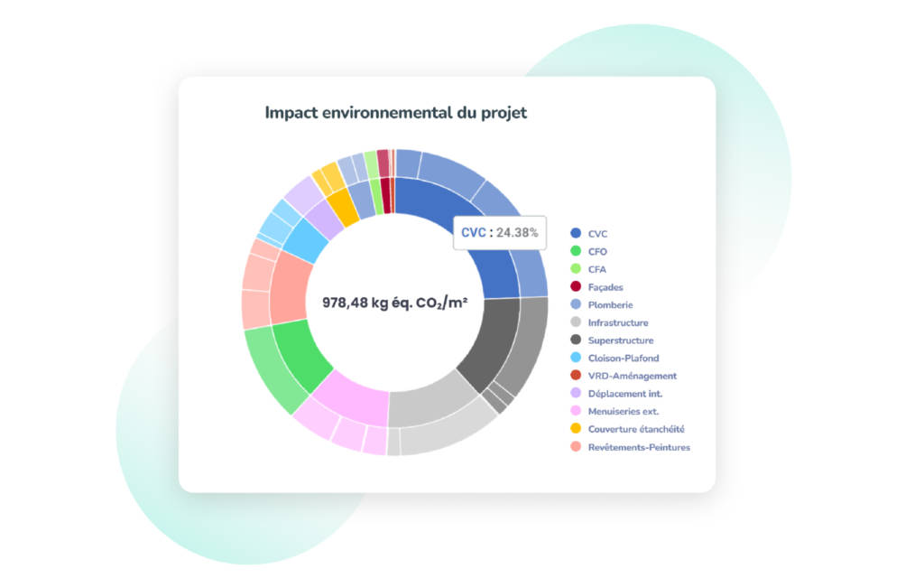
Task: Select the salmon Revêtements-Peintures inner slice
Action: (290, 287)
